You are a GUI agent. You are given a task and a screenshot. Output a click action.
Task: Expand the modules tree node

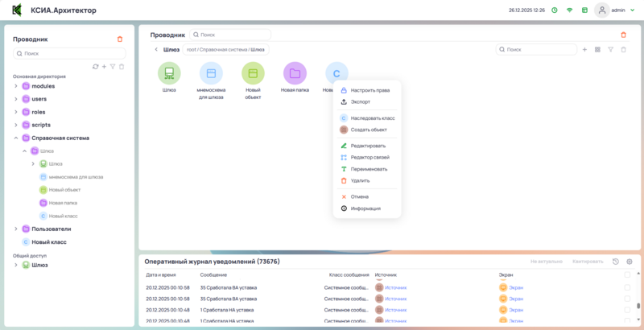point(15,86)
